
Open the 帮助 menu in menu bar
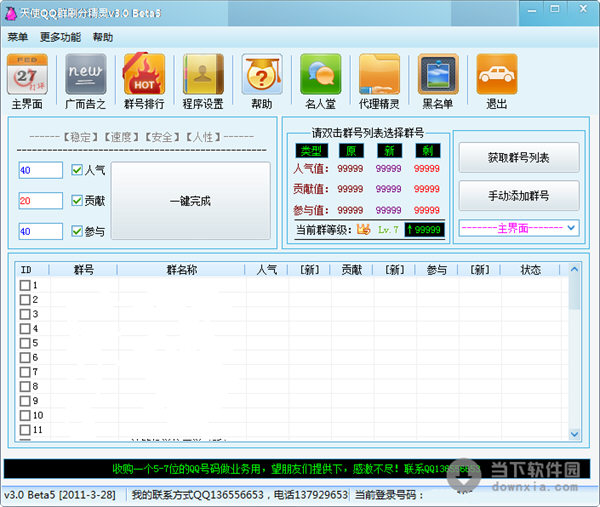coord(103,37)
